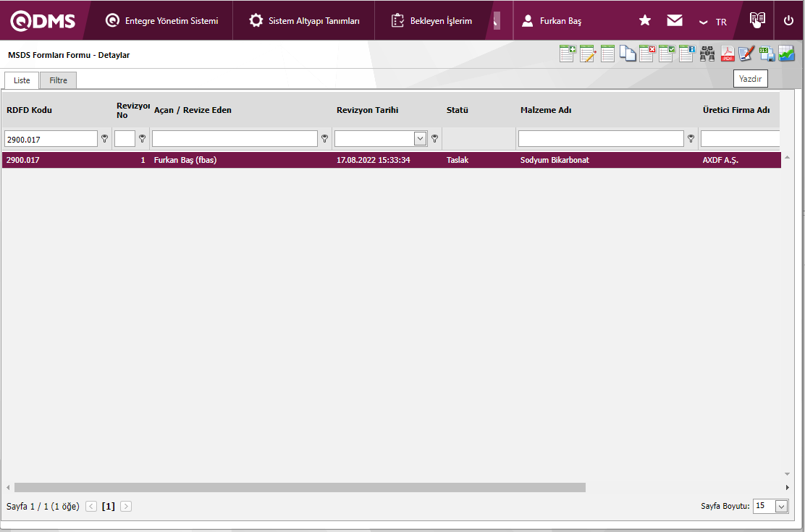The image size is (805, 532).
Task: Click the approve record green check icon
Action: (x=667, y=54)
